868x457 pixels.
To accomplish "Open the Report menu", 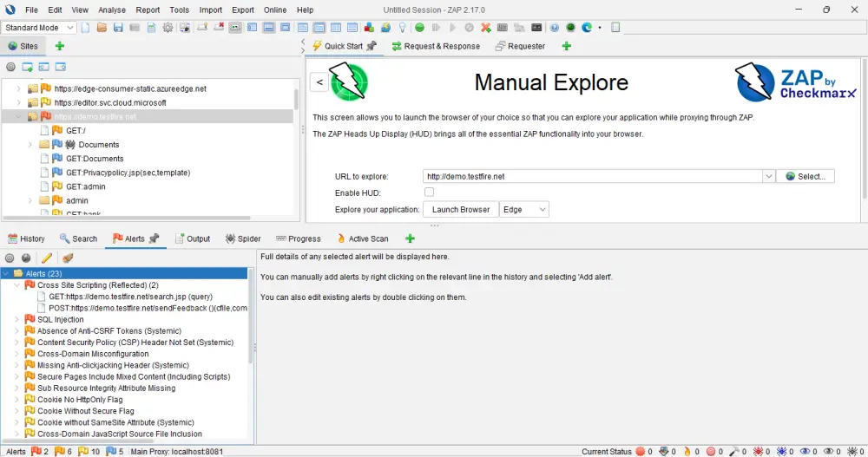I will (x=148, y=10).
